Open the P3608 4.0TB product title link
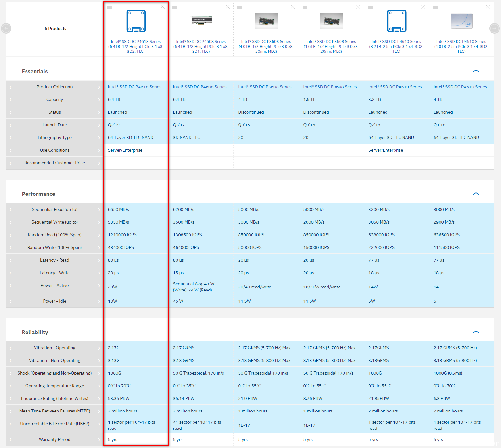 tap(266, 46)
